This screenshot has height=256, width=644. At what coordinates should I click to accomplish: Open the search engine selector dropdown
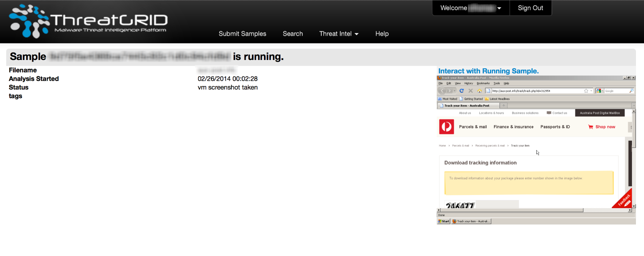tap(600, 91)
